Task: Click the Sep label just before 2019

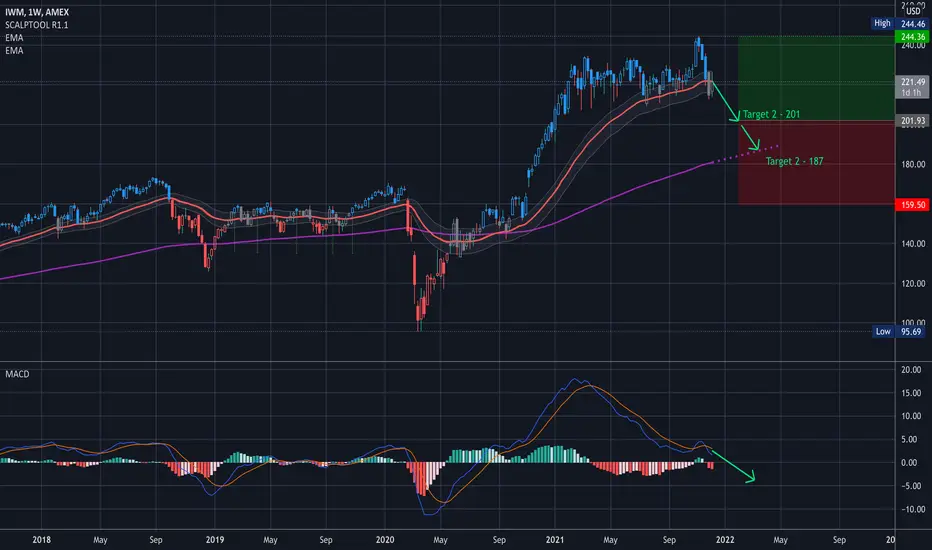Action: click(156, 540)
